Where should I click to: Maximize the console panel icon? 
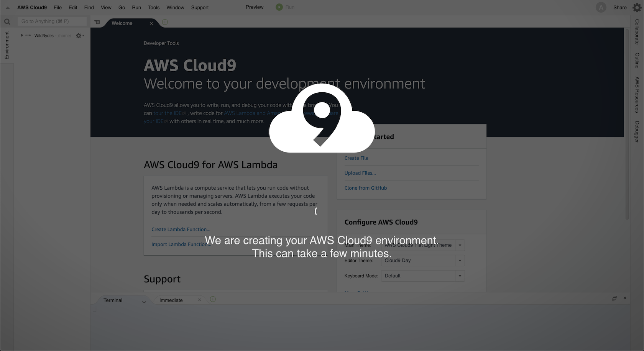coord(614,298)
